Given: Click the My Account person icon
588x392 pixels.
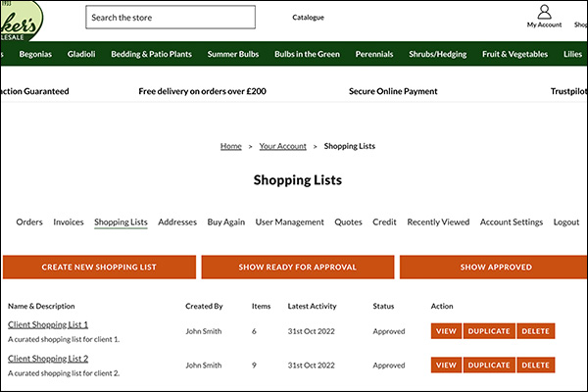Looking at the screenshot, I should [545, 12].
